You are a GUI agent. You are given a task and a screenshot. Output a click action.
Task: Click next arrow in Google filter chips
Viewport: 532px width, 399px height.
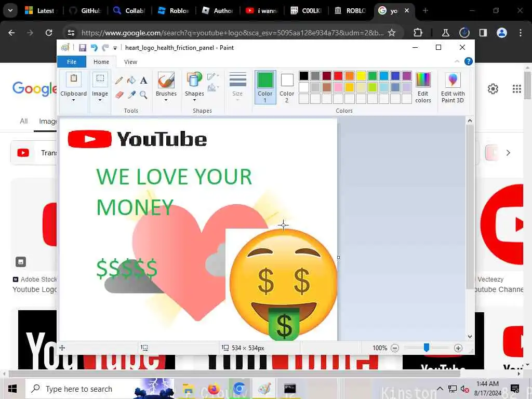pos(508,153)
